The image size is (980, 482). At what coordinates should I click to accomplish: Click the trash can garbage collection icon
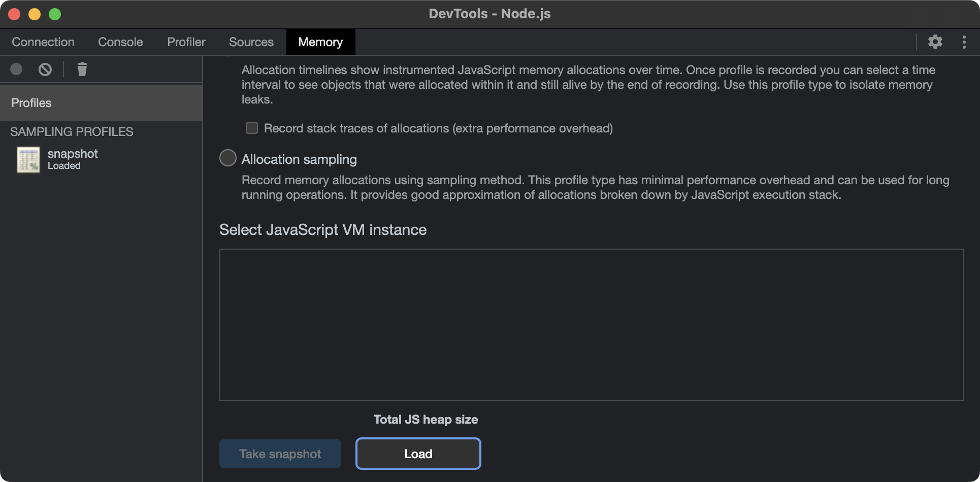pyautogui.click(x=82, y=69)
